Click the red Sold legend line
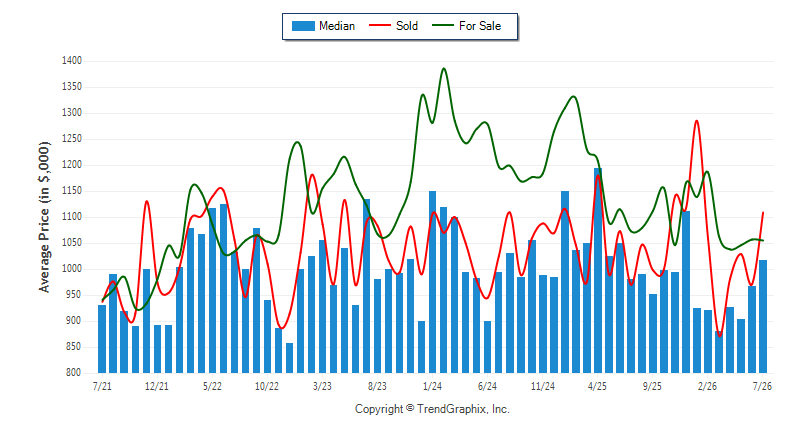This screenshot has height=434, width=800. [380, 25]
